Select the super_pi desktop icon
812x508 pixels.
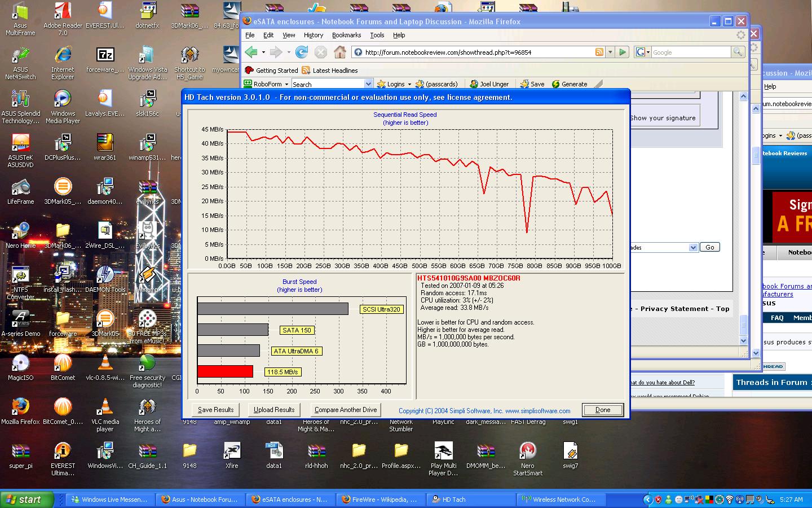[x=20, y=456]
